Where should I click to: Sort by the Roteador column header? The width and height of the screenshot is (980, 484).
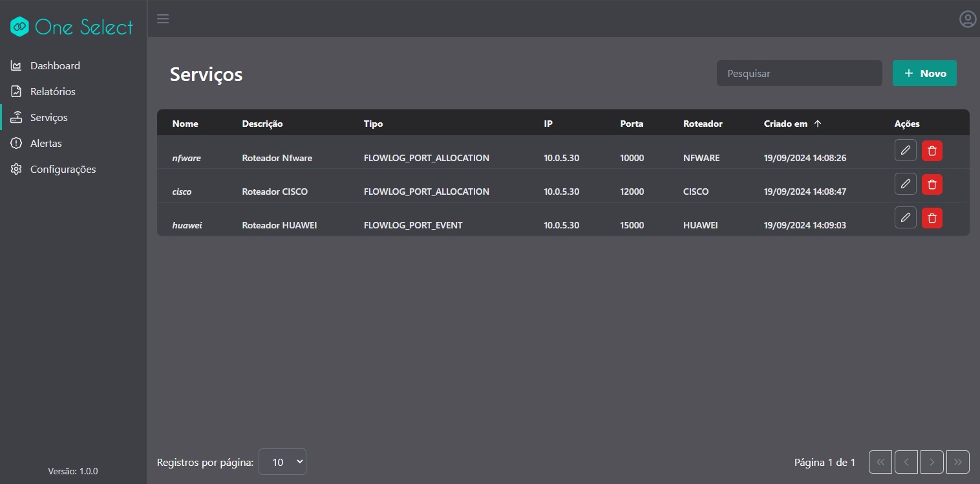(703, 124)
